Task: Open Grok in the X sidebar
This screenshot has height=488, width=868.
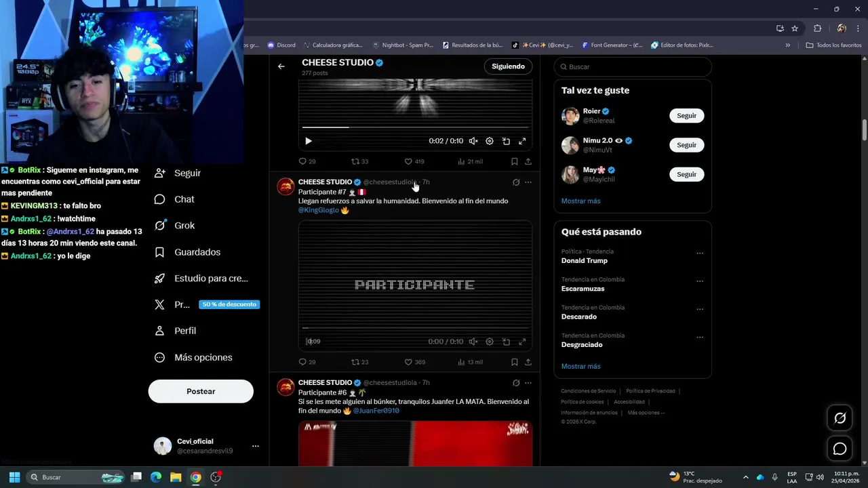Action: (174, 226)
